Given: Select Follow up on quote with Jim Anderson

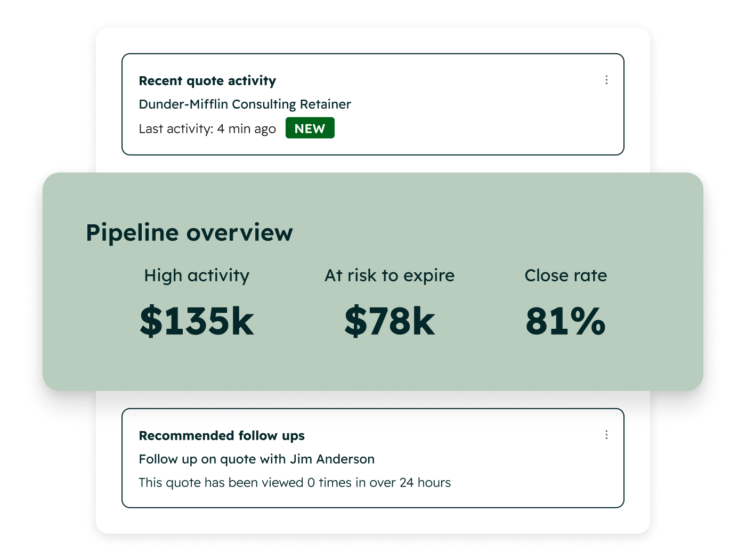Looking at the screenshot, I should [x=256, y=459].
